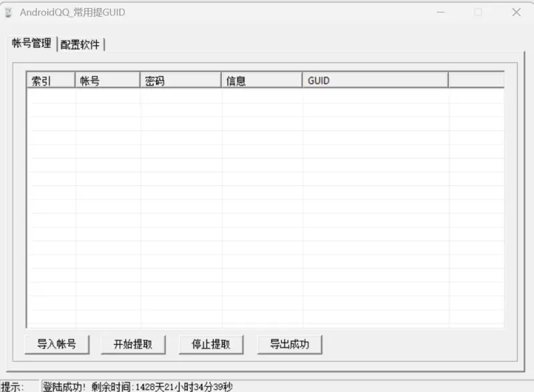Click the AndroidQQ_常用提GUID window title text
This screenshot has height=392, width=534.
[73, 12]
